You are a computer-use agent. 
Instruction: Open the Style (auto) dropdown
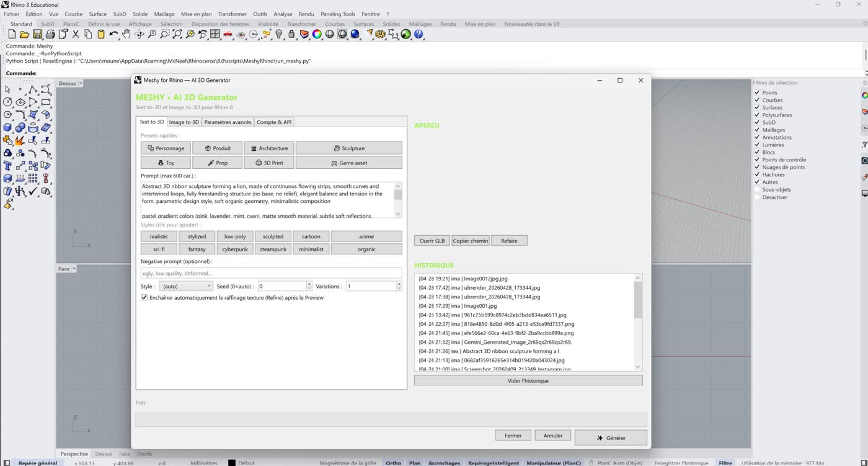tap(186, 286)
